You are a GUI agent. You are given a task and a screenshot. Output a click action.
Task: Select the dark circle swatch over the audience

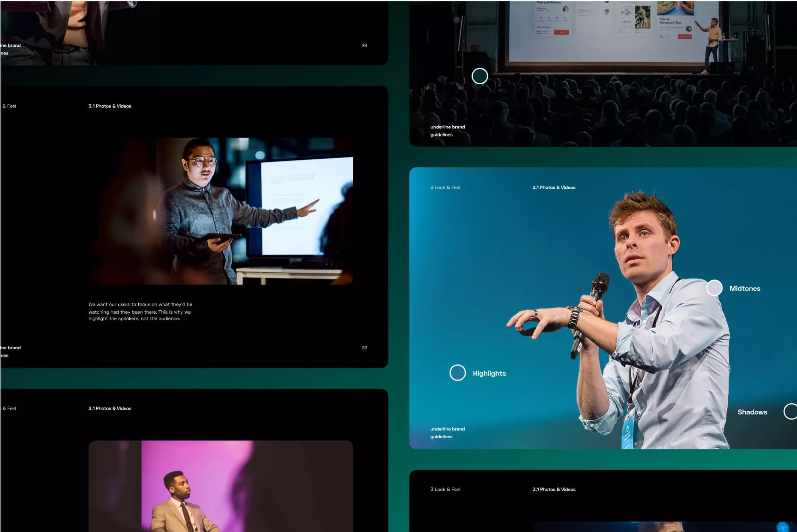click(x=479, y=76)
